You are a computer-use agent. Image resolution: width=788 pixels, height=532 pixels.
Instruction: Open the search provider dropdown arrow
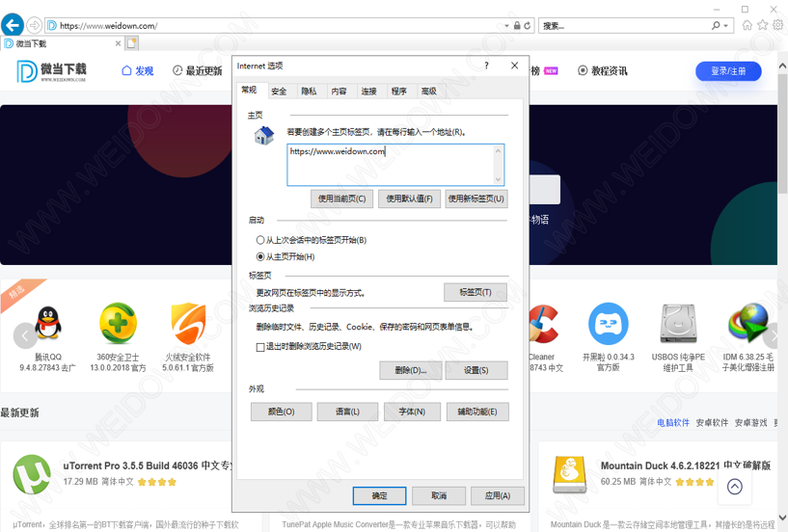pos(725,26)
